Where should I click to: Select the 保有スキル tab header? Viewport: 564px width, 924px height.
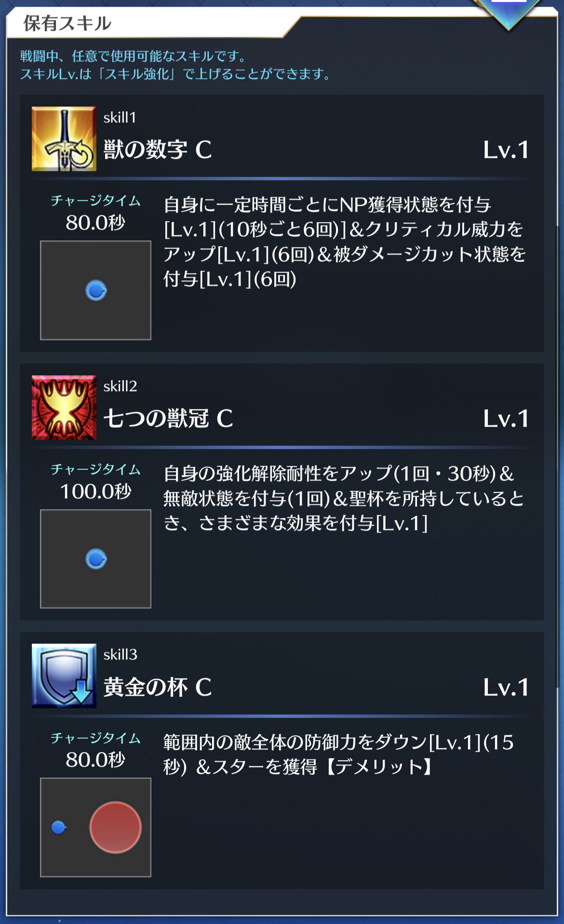coord(67,23)
